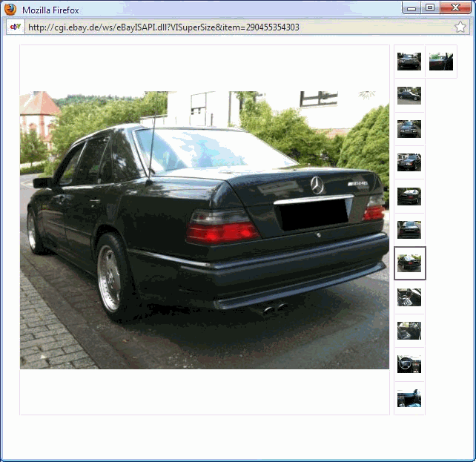Screen dimensions: 476x462
Task: Close the Mozilla Firefox image window
Action: tap(454, 8)
